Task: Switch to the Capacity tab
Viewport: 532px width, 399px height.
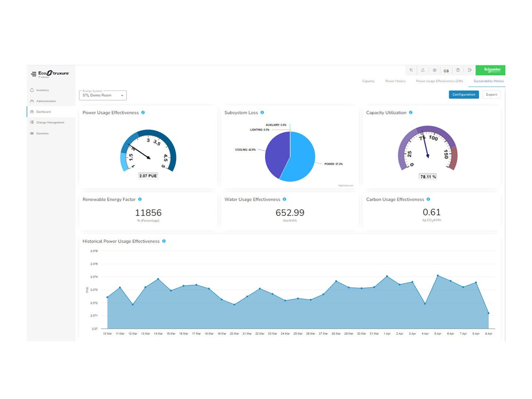Action: point(368,81)
